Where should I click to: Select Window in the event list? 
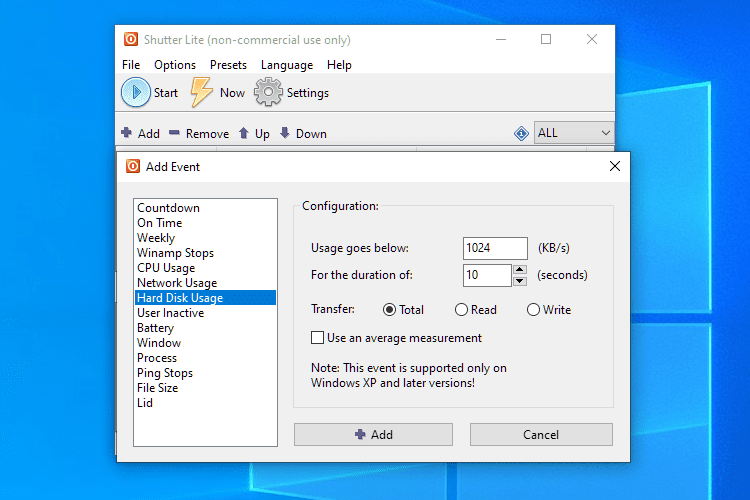pos(205,343)
